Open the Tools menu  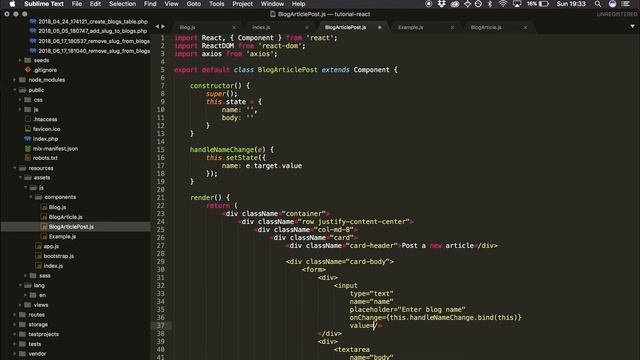[x=216, y=4]
